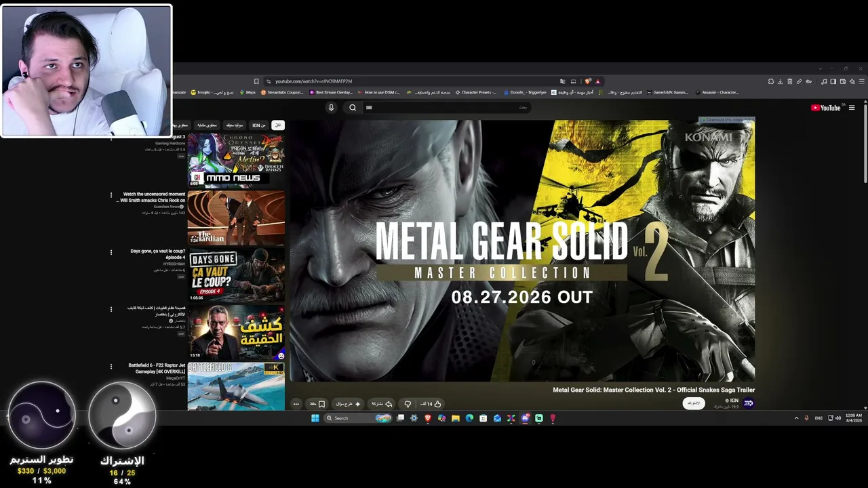The image size is (868, 488).
Task: Open the browser extensions puzzle icon
Action: tap(771, 81)
